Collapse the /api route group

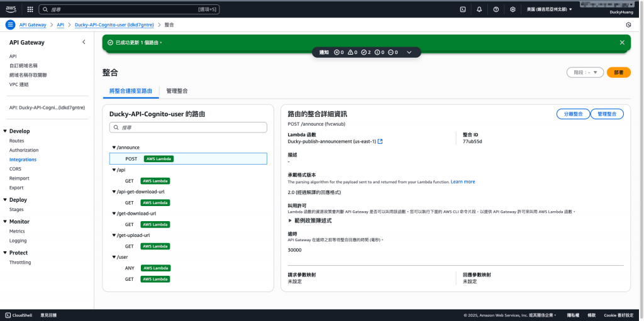click(114, 170)
